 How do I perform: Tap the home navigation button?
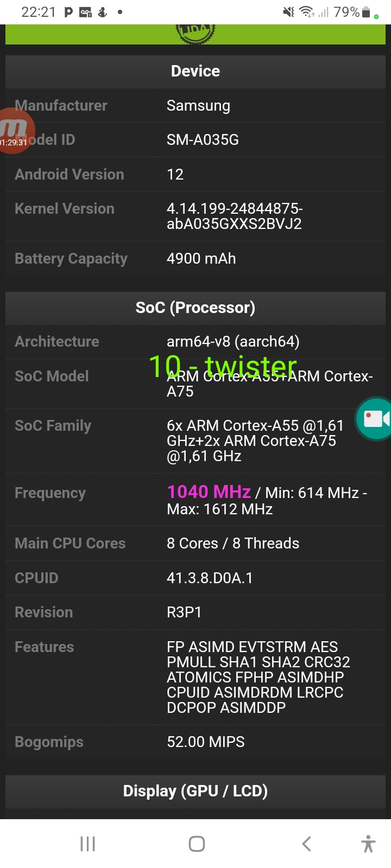click(197, 844)
